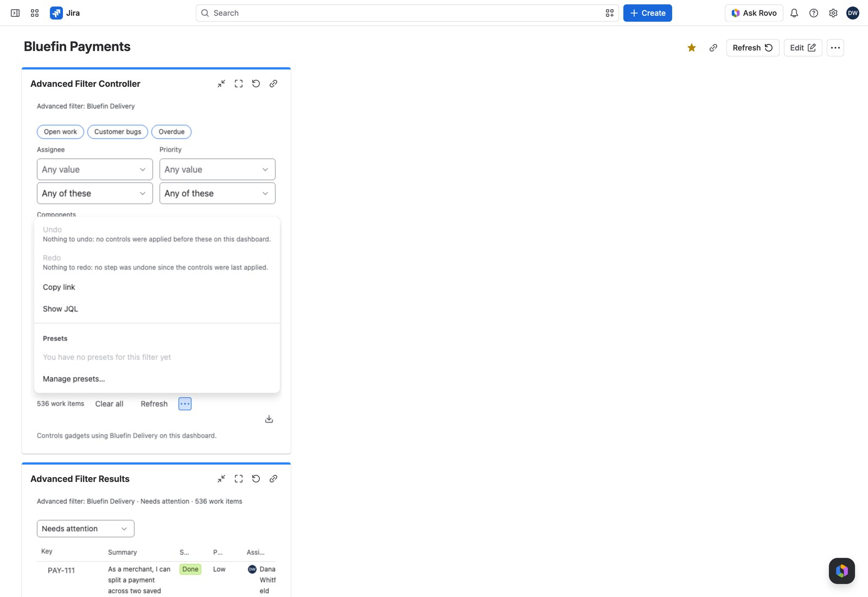
Task: Refresh the Advanced Filter Controller gadget icon
Action: 256,84
